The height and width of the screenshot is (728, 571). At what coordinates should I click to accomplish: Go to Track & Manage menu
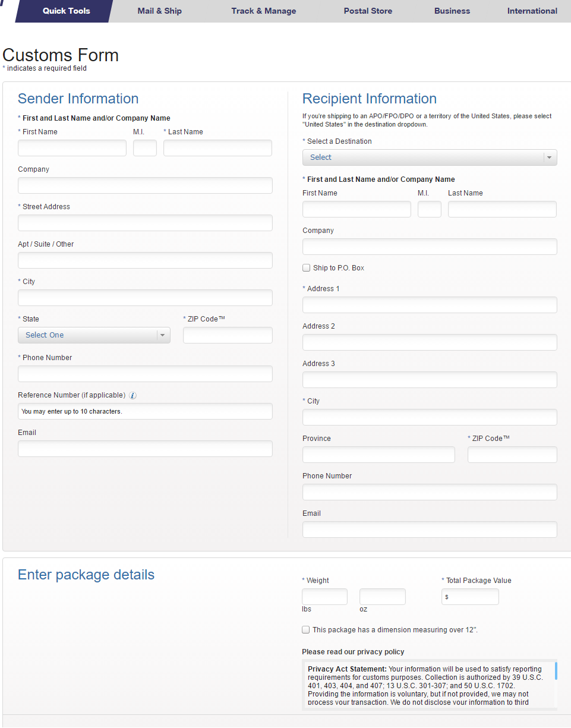tap(264, 11)
